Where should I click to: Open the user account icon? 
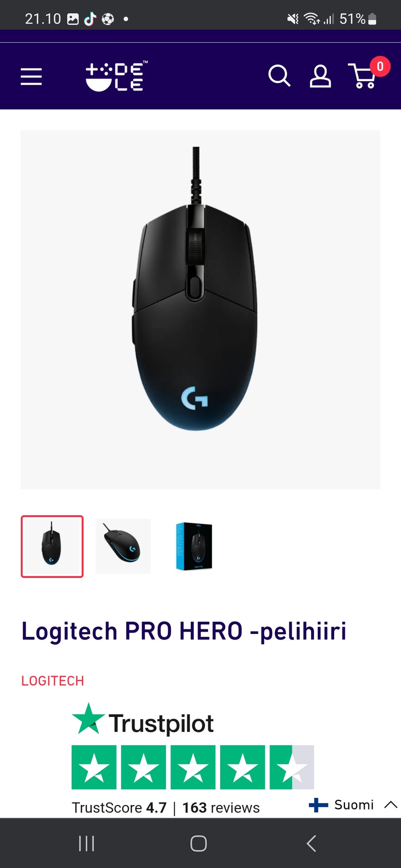tap(320, 76)
